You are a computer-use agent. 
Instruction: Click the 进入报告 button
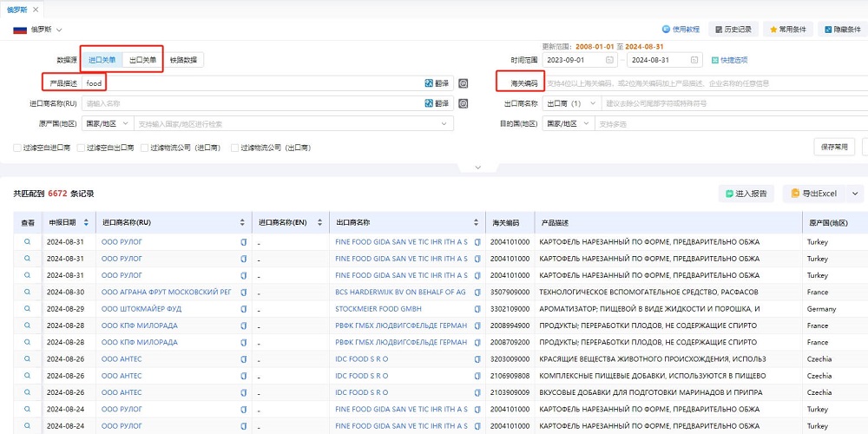[746, 194]
